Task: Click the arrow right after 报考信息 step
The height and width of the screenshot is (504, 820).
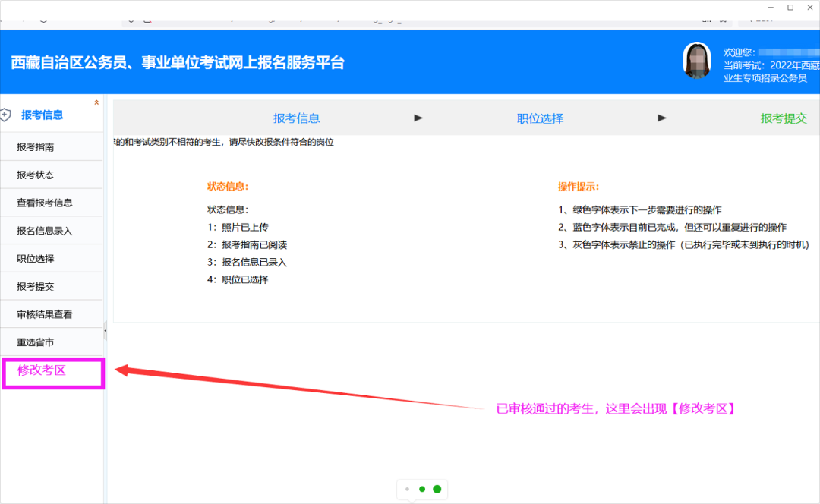Action: point(418,118)
